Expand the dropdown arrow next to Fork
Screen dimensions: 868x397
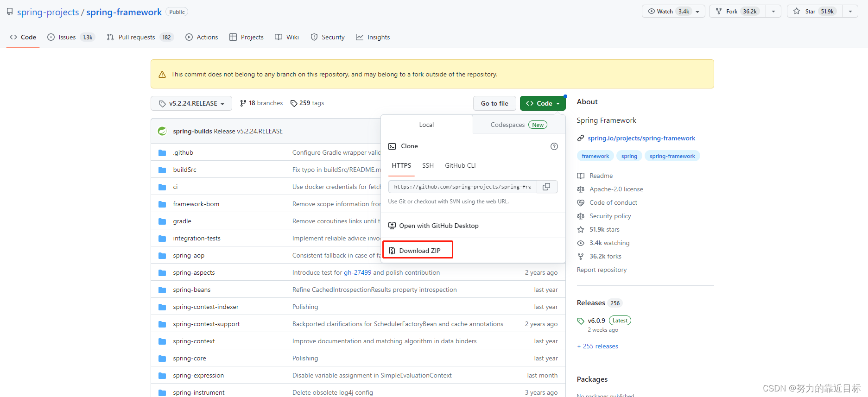pos(773,11)
